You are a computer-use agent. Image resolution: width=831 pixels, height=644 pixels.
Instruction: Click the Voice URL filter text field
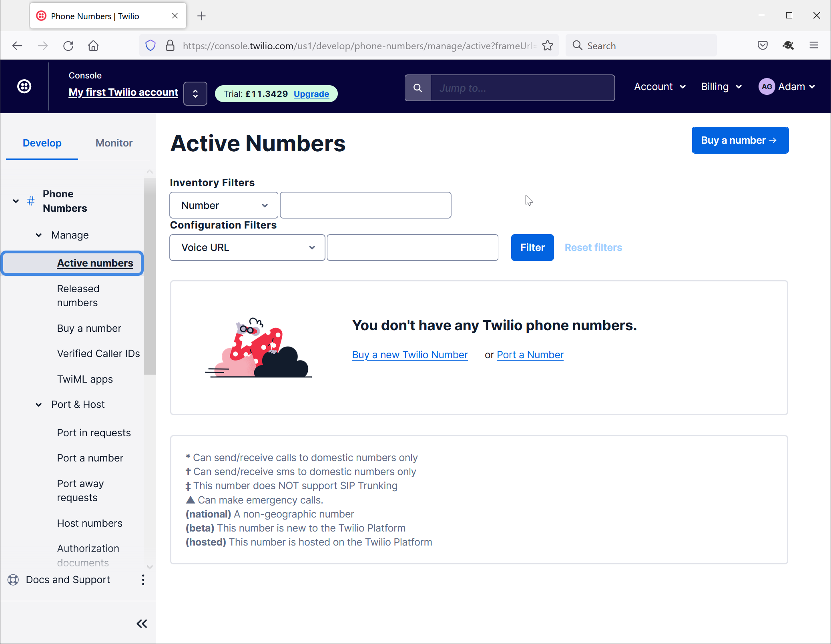(412, 248)
